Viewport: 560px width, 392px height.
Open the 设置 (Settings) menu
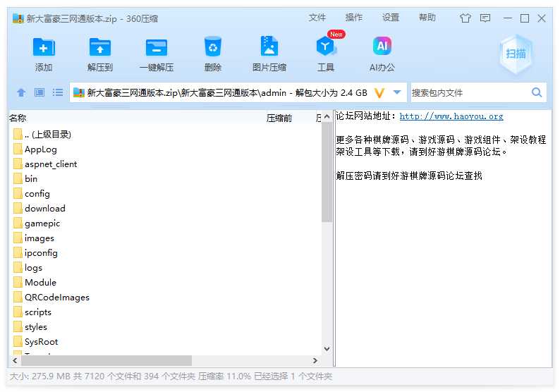(x=391, y=18)
